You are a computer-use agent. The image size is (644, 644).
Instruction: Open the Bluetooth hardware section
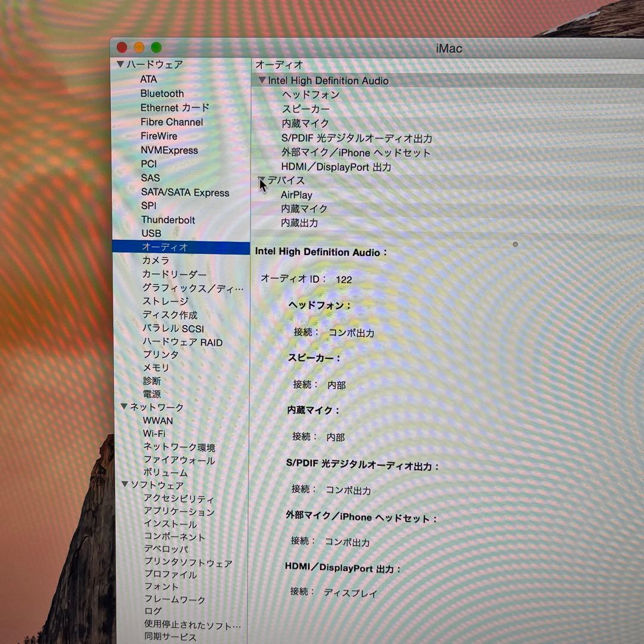[x=162, y=94]
